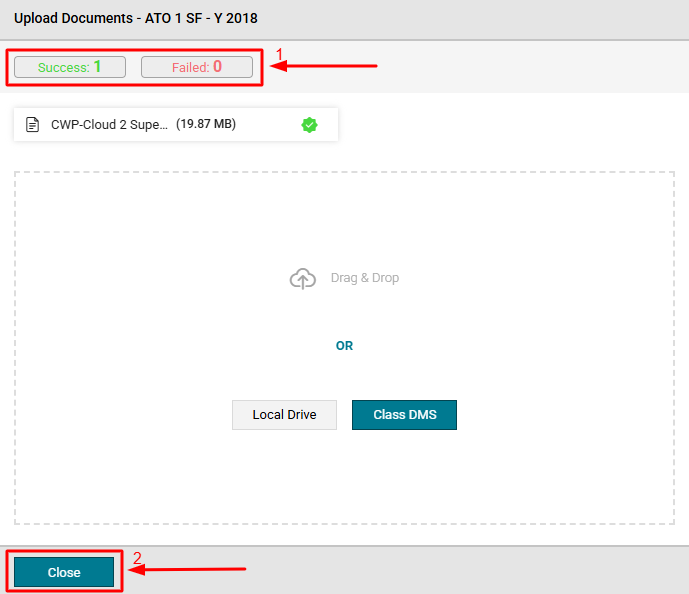Click the Upload Documents dialog title

[136, 18]
